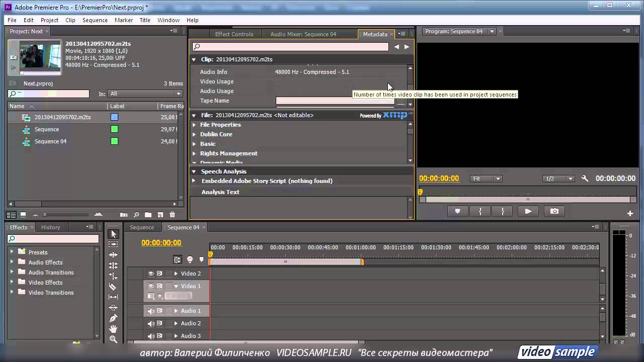
Task: Select the Ripple Edit tool
Action: click(113, 255)
